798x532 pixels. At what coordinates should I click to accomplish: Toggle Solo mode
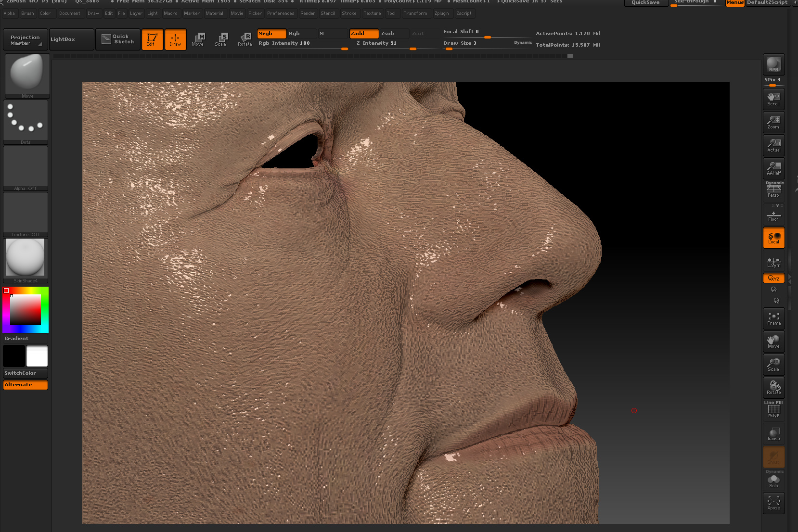pos(773,480)
